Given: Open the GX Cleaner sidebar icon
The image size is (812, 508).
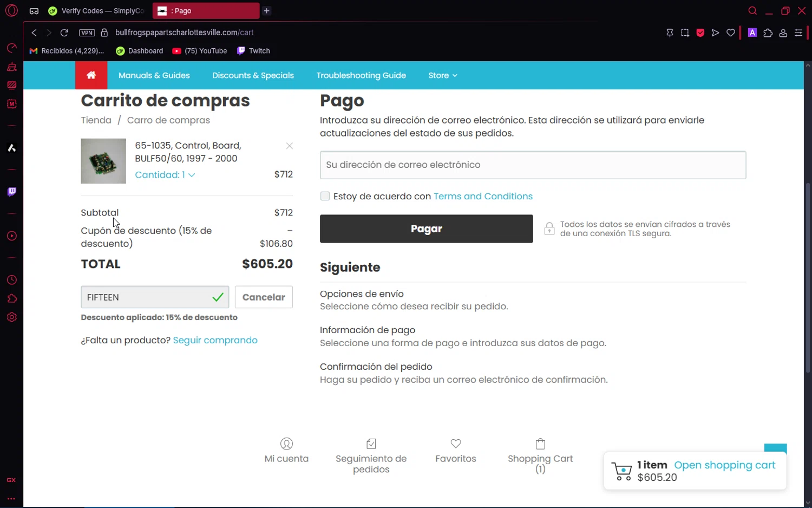Looking at the screenshot, I should coord(11,67).
